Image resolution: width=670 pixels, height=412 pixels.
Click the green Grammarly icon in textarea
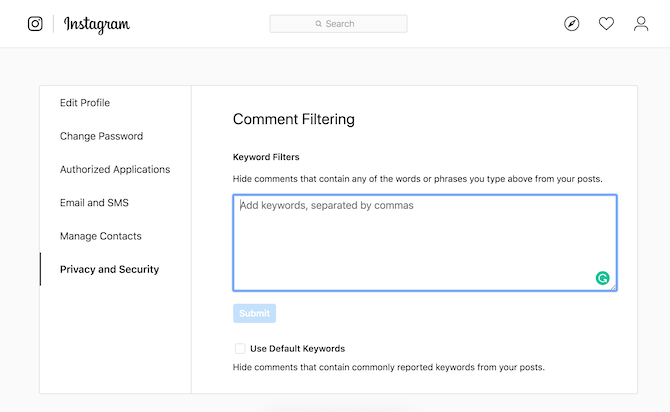(x=602, y=278)
